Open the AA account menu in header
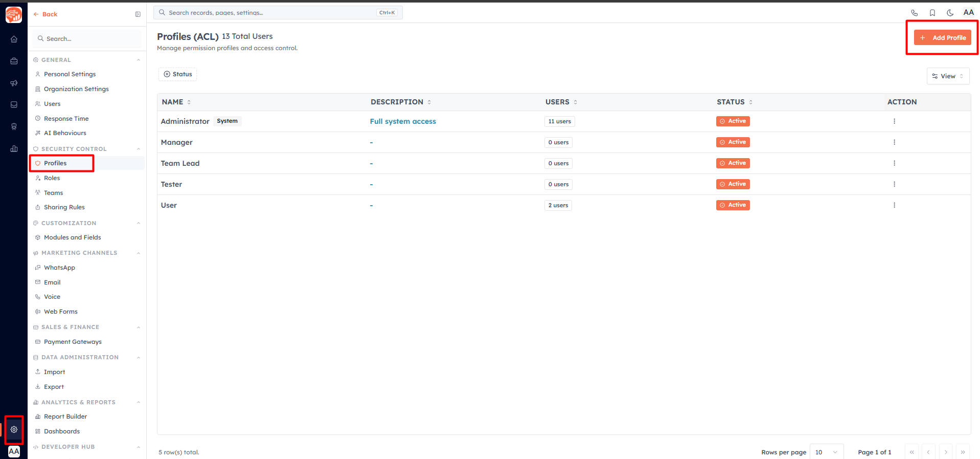This screenshot has width=980, height=459. [968, 12]
